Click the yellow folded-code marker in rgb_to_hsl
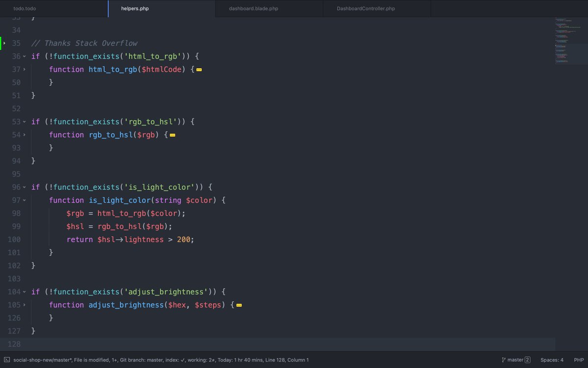This screenshot has width=588, height=368. click(x=172, y=134)
